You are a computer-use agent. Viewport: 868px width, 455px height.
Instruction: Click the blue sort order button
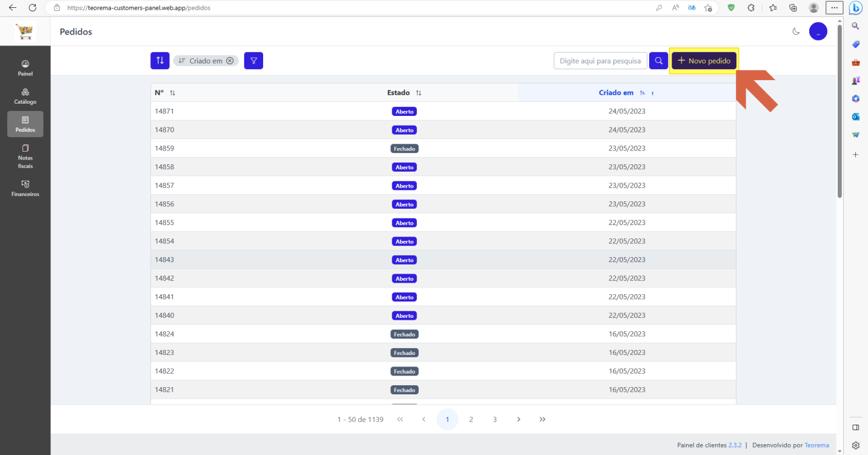pyautogui.click(x=160, y=61)
